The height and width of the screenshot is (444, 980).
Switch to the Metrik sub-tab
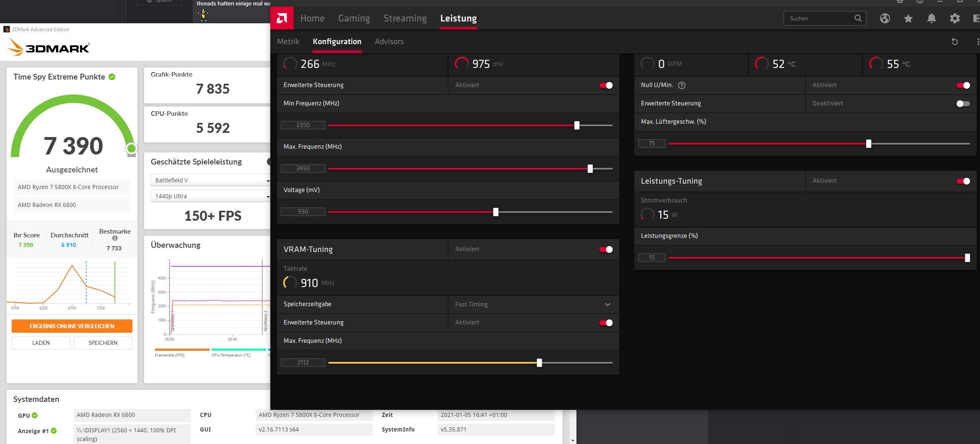(x=288, y=41)
